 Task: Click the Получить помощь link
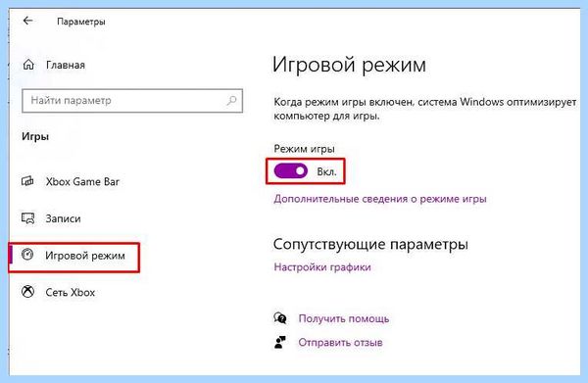click(344, 318)
